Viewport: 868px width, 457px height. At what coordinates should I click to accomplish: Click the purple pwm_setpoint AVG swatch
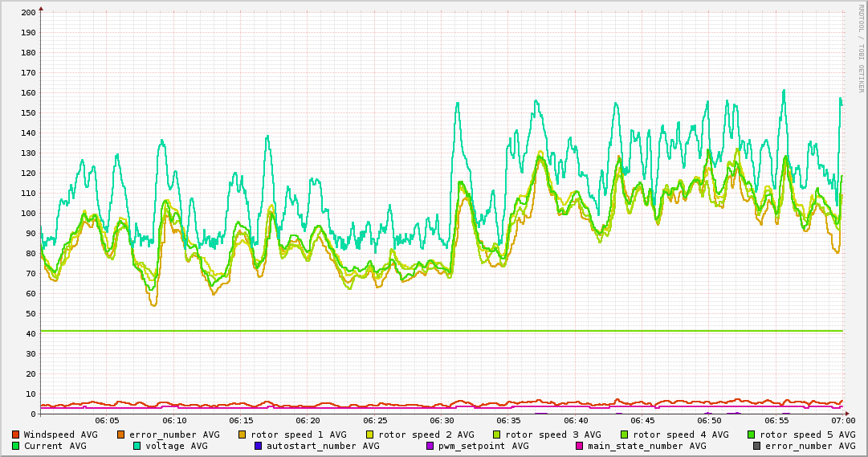[x=430, y=446]
